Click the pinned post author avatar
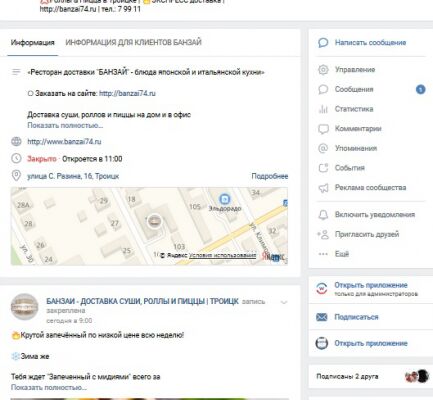 [24, 307]
